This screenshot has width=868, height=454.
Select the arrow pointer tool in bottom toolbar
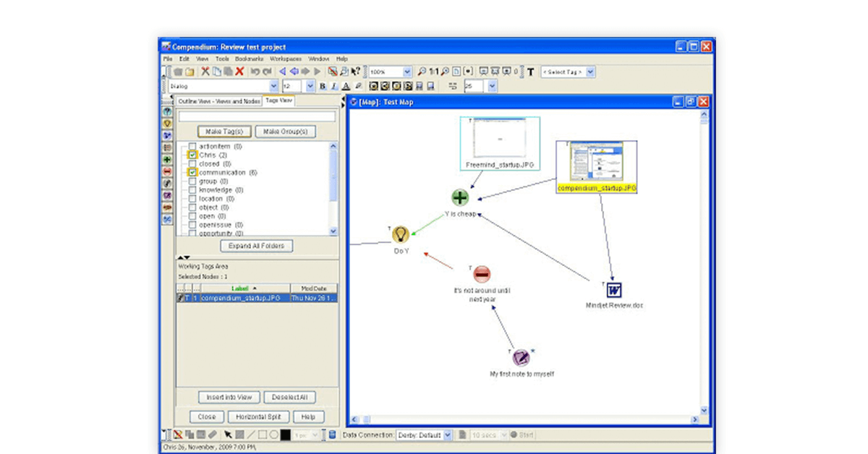click(229, 435)
